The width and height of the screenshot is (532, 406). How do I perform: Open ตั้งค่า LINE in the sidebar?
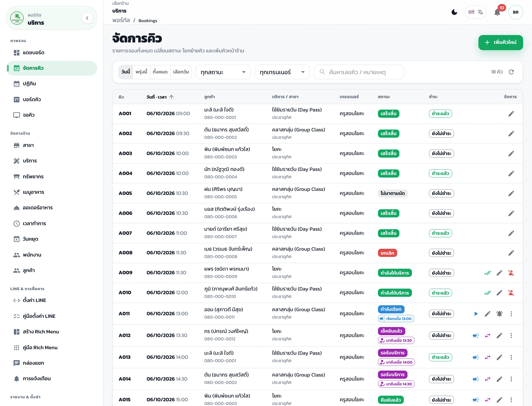[51, 300]
